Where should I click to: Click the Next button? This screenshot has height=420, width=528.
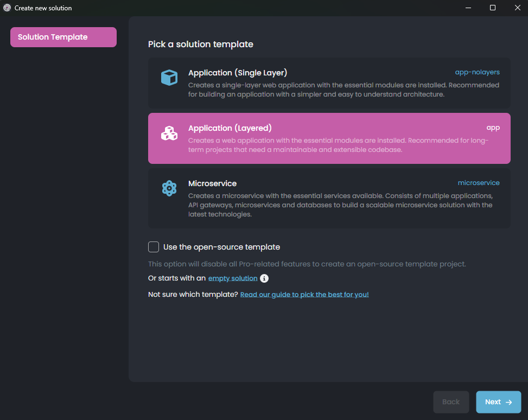pyautogui.click(x=498, y=402)
